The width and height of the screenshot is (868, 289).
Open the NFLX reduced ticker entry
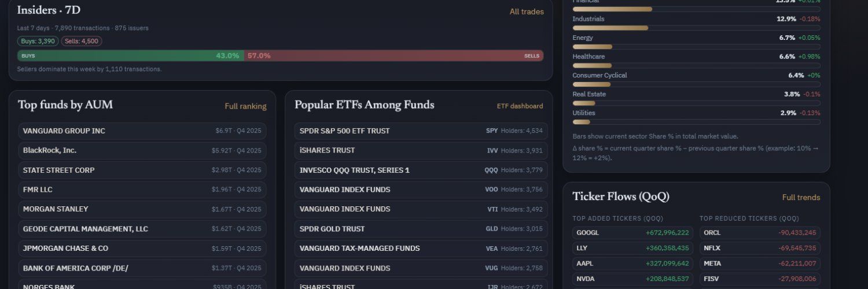coord(760,248)
